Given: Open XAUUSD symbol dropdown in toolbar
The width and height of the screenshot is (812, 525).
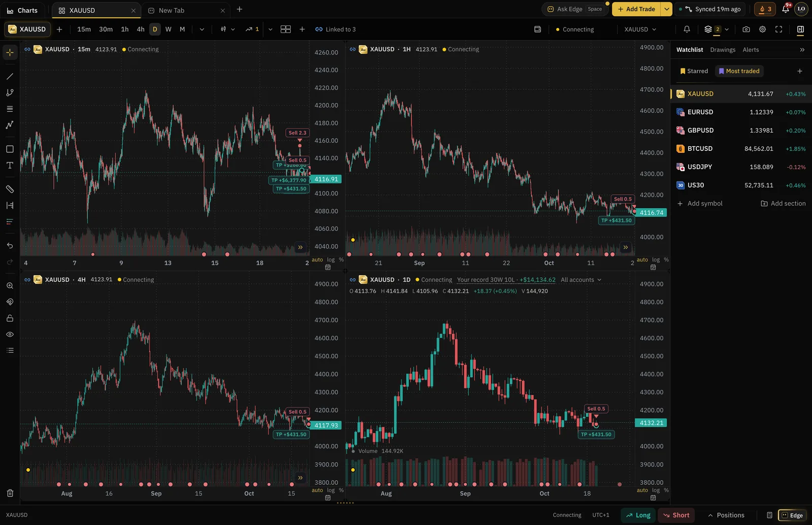Looking at the screenshot, I should (640, 29).
